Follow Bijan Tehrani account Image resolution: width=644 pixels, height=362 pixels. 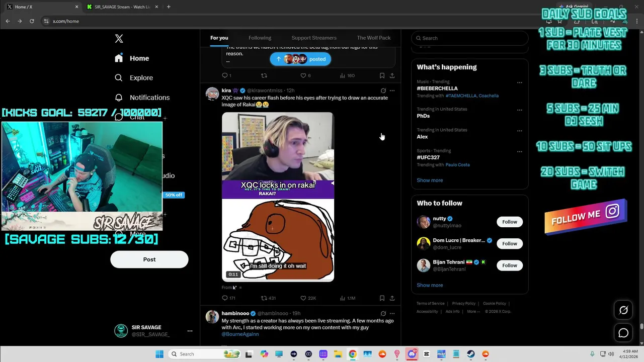pos(510,265)
